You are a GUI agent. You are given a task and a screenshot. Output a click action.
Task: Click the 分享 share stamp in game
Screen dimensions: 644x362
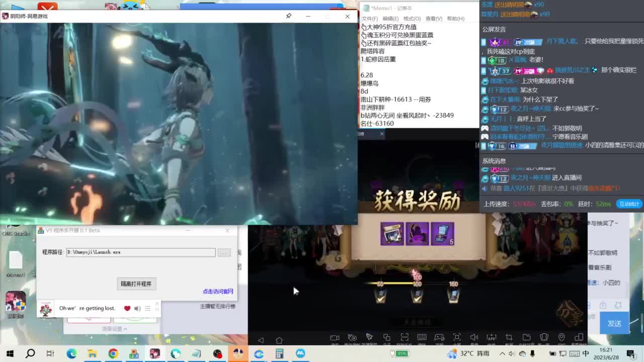coord(571,312)
